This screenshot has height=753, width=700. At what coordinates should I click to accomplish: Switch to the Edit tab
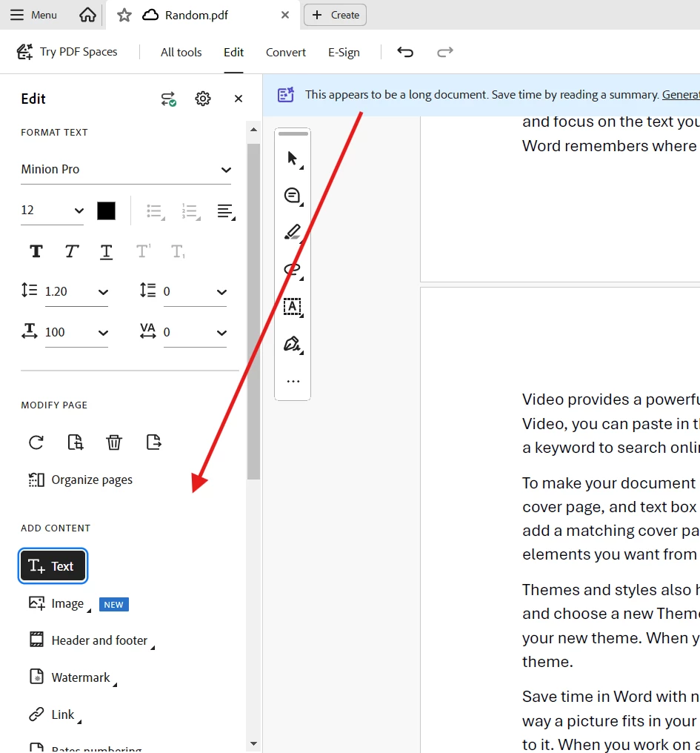[x=233, y=53]
